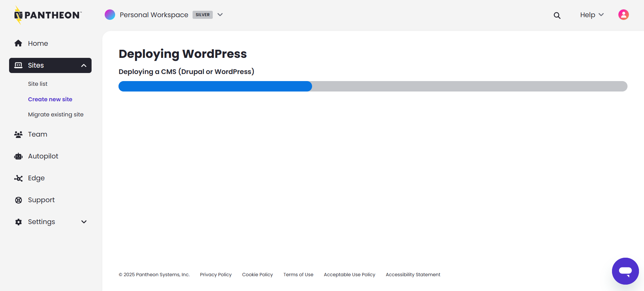Click the Edge network icon
The height and width of the screenshot is (291, 644).
click(19, 178)
